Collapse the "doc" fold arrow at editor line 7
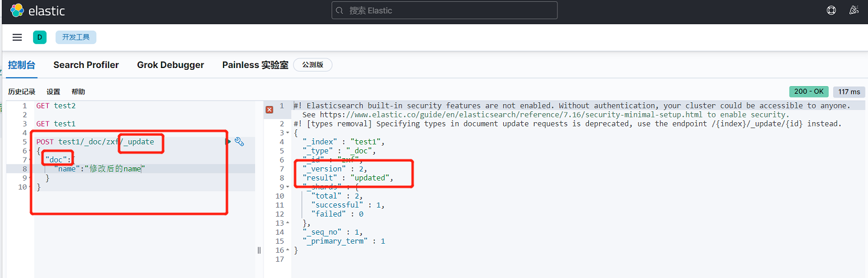The image size is (868, 278). pos(30,159)
